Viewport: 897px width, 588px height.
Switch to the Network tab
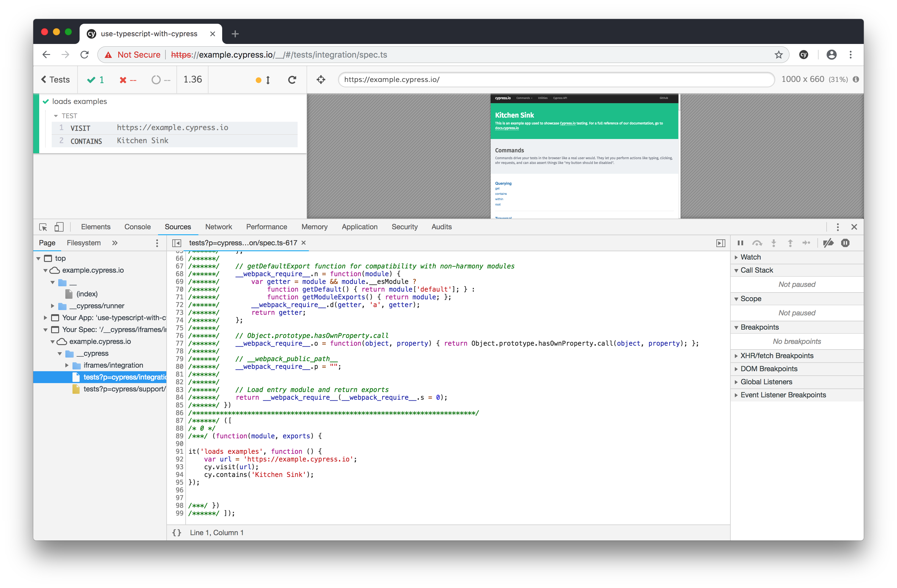click(x=219, y=227)
